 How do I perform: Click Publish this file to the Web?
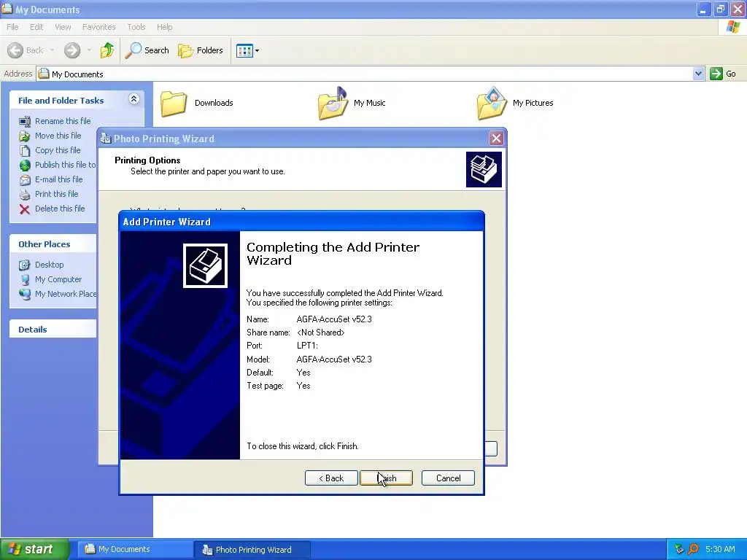click(65, 165)
